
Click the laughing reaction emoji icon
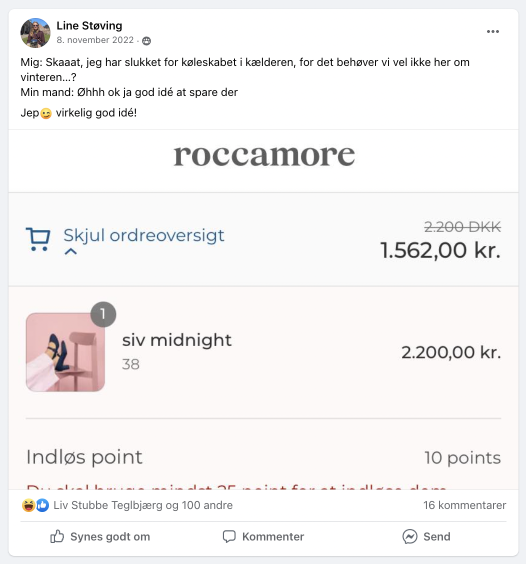pos(28,505)
